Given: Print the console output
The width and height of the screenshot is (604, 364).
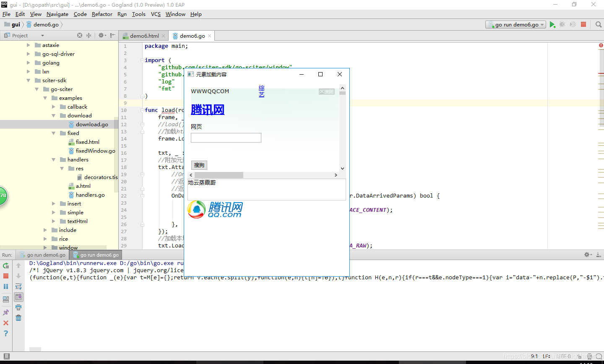Looking at the screenshot, I should (x=18, y=307).
